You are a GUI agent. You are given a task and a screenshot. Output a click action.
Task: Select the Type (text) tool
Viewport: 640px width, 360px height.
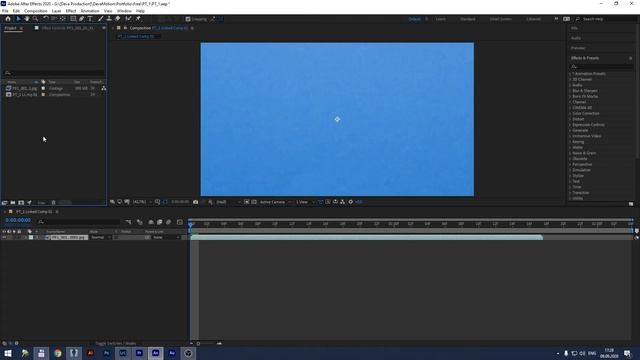(90, 19)
